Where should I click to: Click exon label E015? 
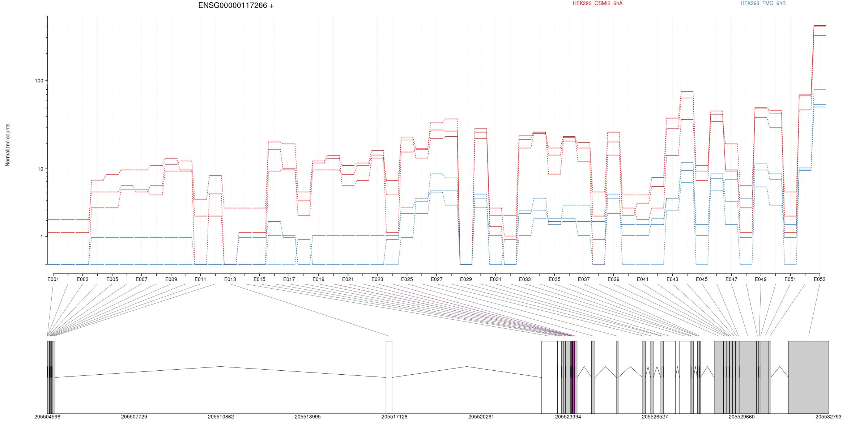pos(259,280)
